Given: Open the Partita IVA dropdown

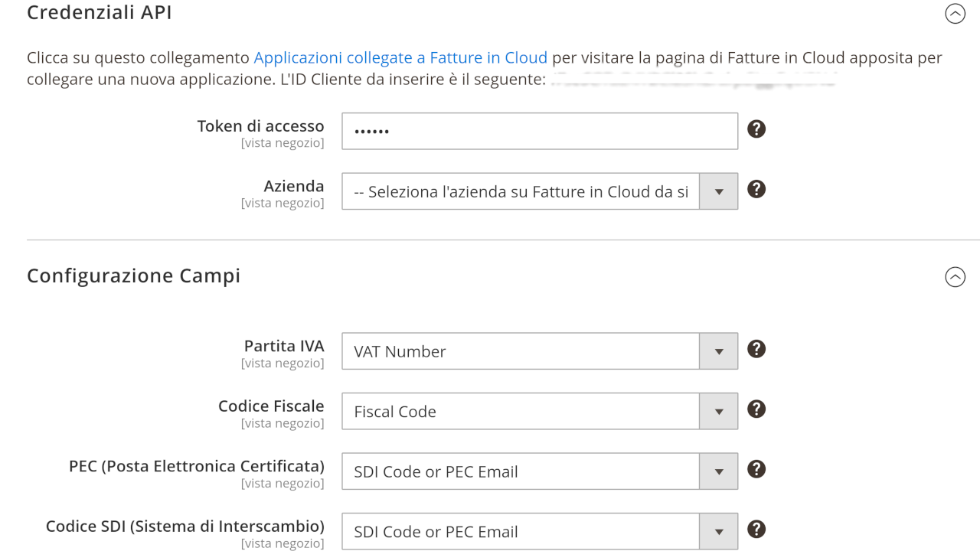Looking at the screenshot, I should tap(540, 351).
